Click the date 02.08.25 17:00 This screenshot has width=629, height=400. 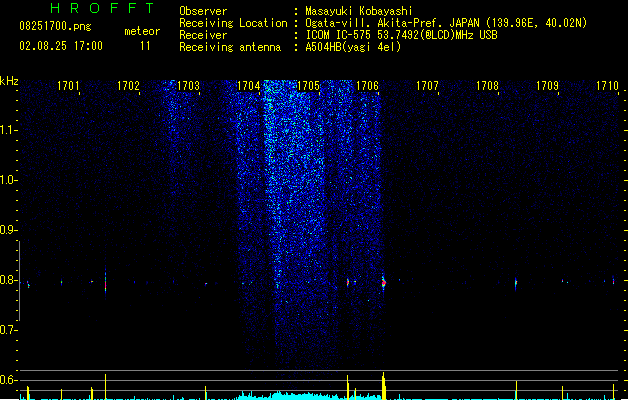[x=61, y=46]
